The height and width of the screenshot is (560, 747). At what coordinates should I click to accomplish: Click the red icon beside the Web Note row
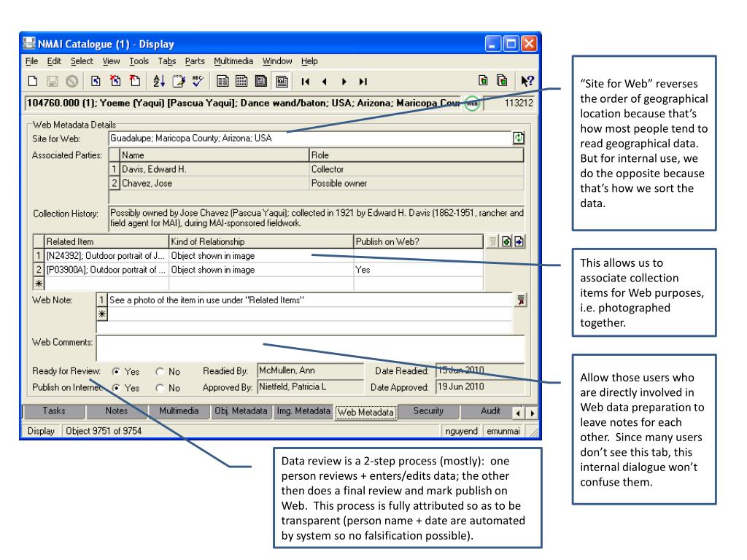[x=521, y=300]
